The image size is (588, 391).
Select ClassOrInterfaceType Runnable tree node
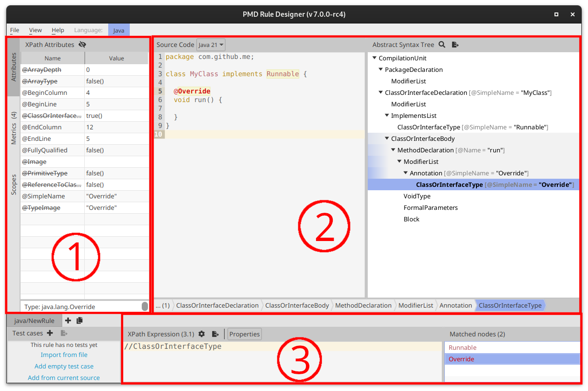point(473,127)
